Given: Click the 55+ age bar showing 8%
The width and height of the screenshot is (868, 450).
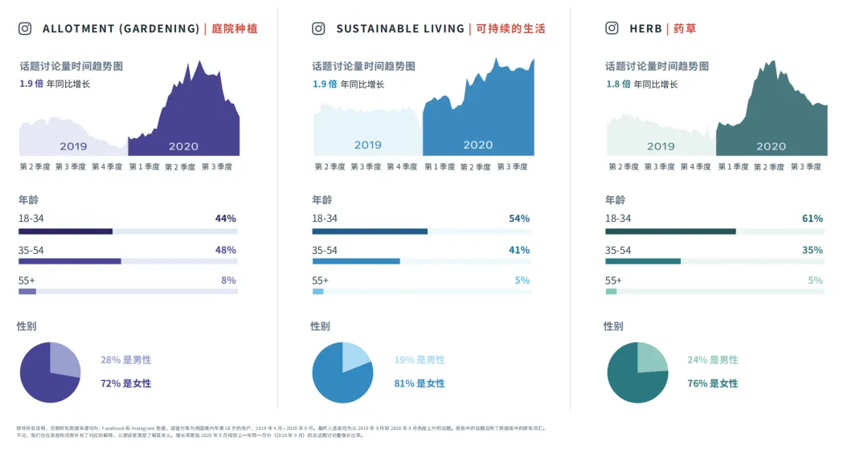Looking at the screenshot, I should (x=128, y=291).
